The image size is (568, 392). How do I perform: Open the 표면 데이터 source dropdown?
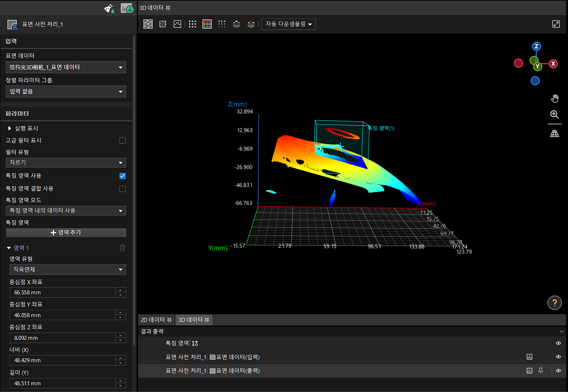click(x=66, y=67)
